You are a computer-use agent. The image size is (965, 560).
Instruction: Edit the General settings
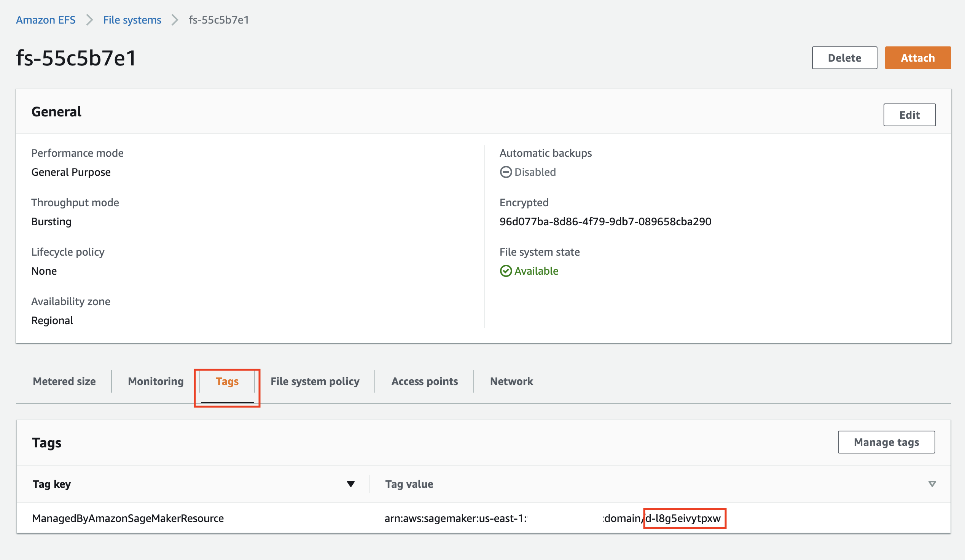(x=909, y=115)
